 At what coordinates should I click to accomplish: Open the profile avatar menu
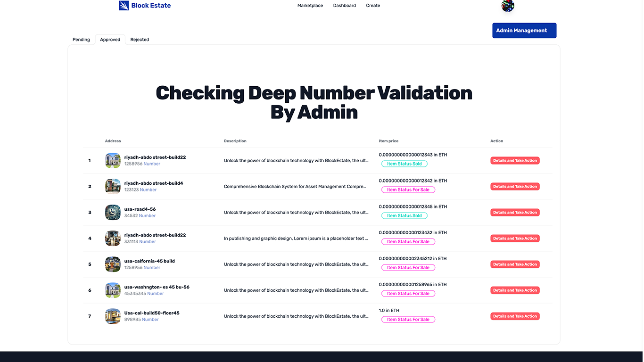tap(507, 6)
